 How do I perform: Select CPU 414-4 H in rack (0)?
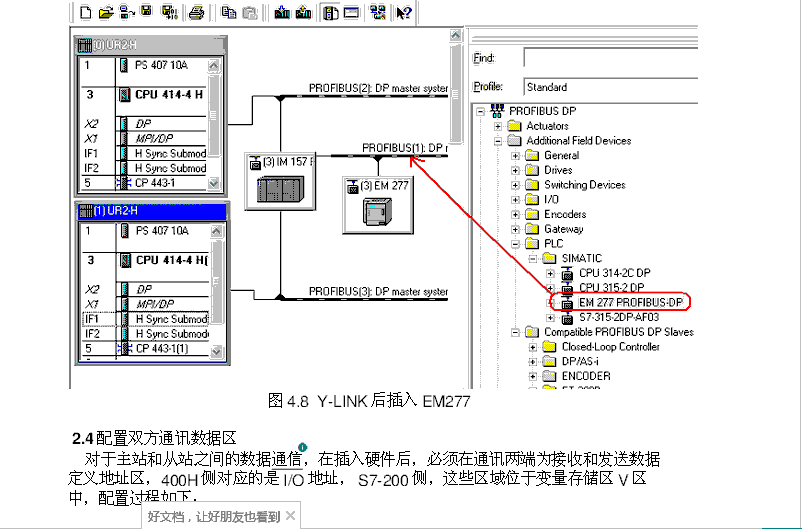click(169, 95)
